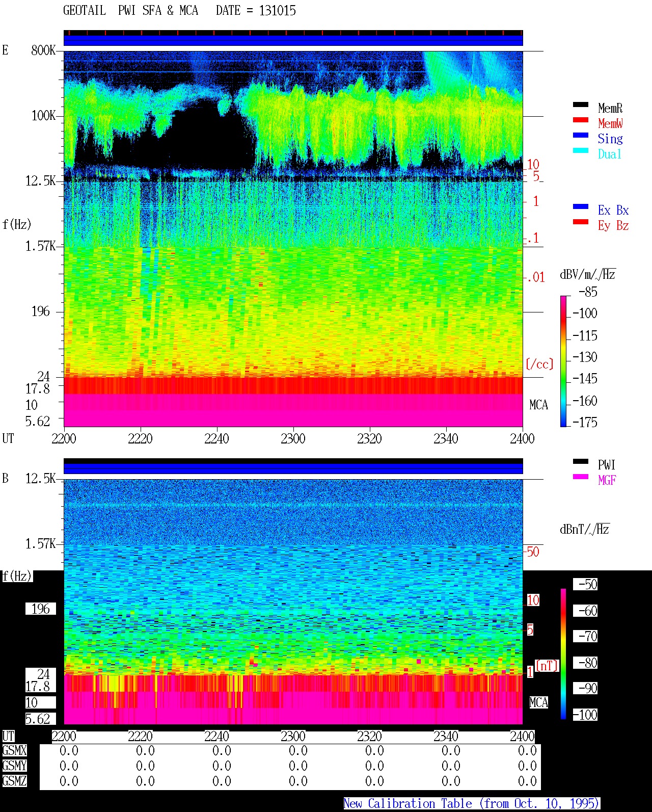The width and height of the screenshot is (652, 812).
Task: Click 'MCA' label beside the B panel
Action: tap(538, 702)
